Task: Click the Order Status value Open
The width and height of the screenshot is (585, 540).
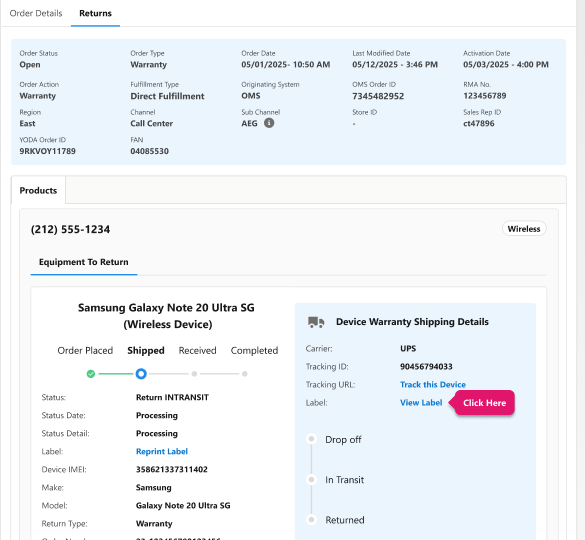Action: 30,65
